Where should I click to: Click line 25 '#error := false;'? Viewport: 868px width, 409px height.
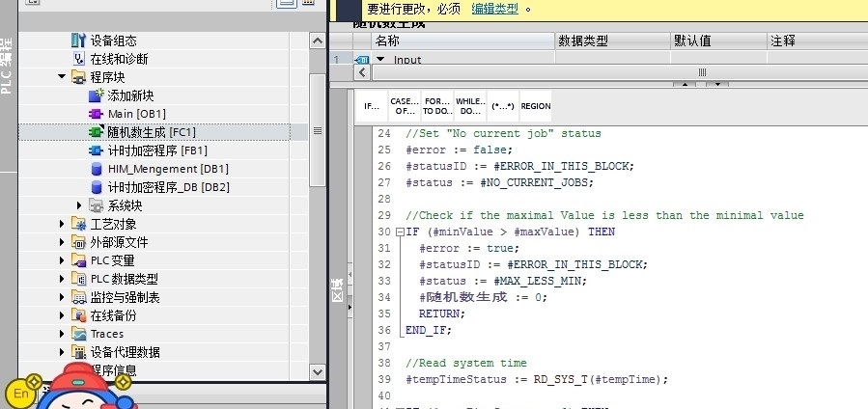[x=459, y=150]
